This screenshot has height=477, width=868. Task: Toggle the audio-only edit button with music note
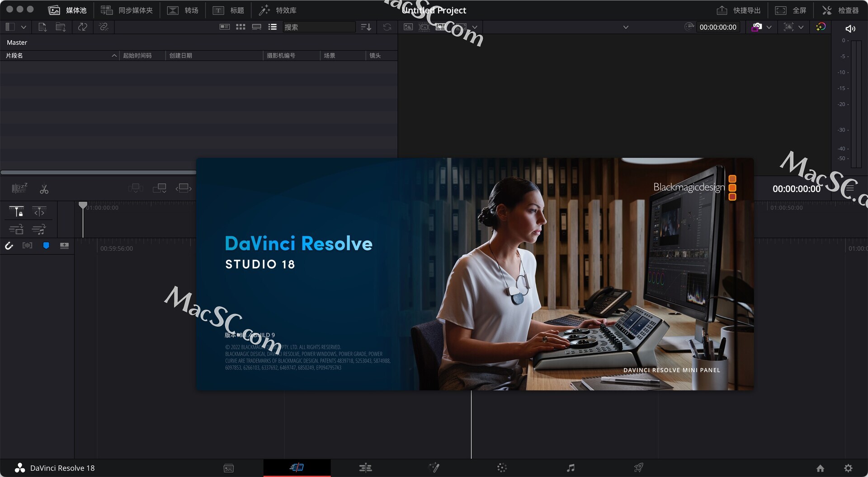pos(39,229)
